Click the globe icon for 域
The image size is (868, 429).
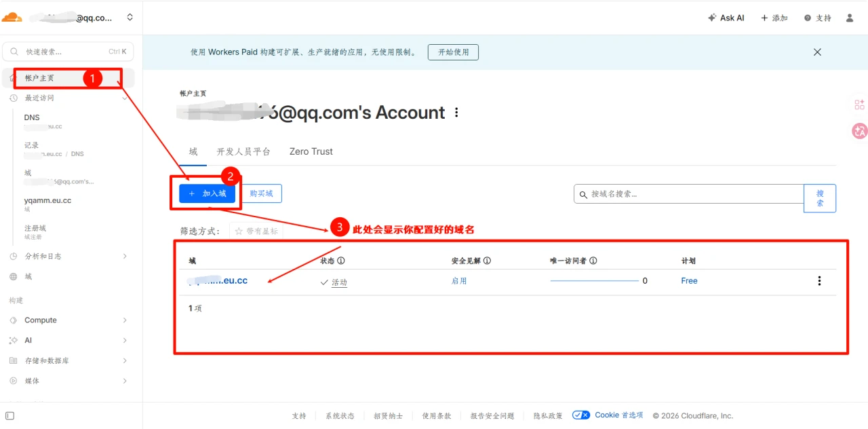(x=14, y=277)
